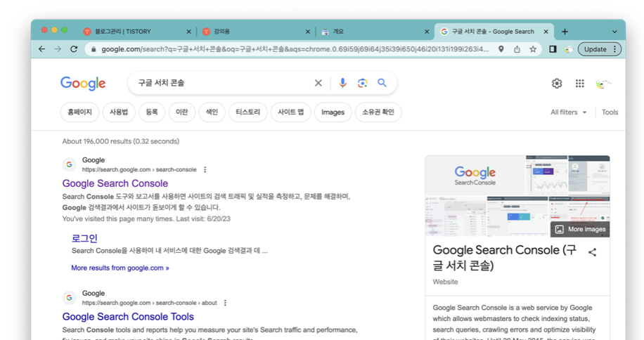Click the Google search input field
644x340 pixels.
[224, 84]
